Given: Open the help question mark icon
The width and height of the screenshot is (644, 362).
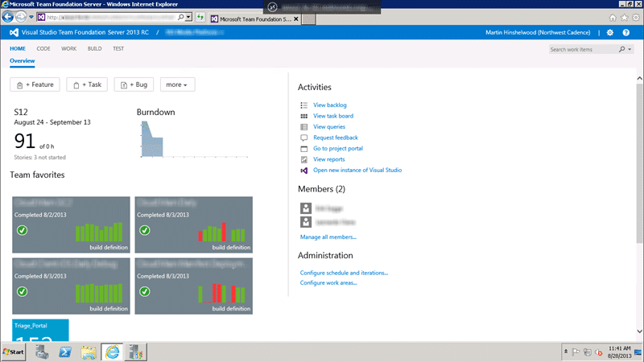Looking at the screenshot, I should click(x=626, y=32).
